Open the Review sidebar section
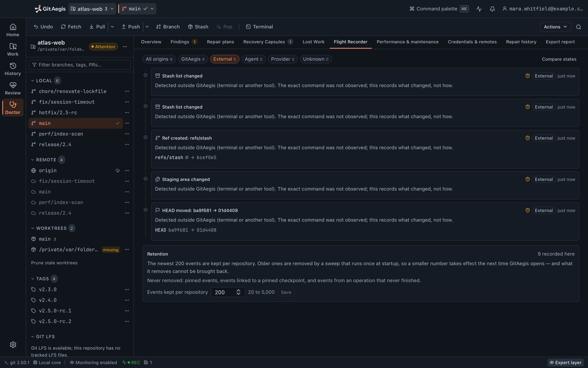The width and height of the screenshot is (588, 368). (x=13, y=89)
